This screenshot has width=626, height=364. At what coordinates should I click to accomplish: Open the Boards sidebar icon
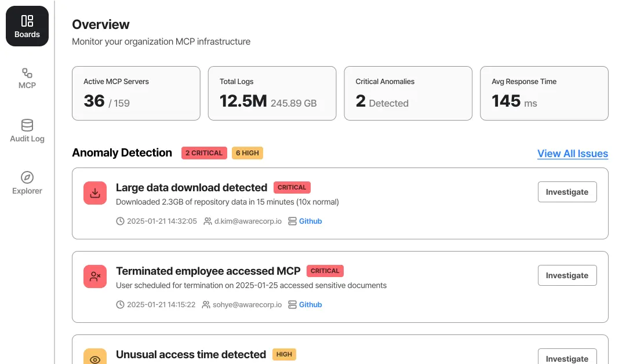[27, 21]
